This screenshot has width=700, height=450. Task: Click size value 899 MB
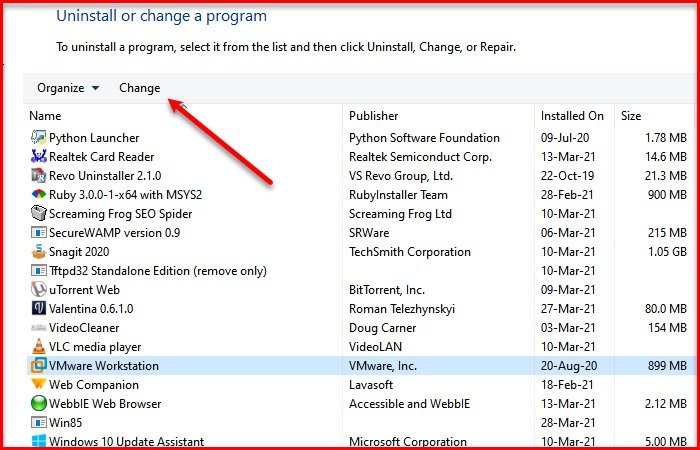pyautogui.click(x=667, y=366)
